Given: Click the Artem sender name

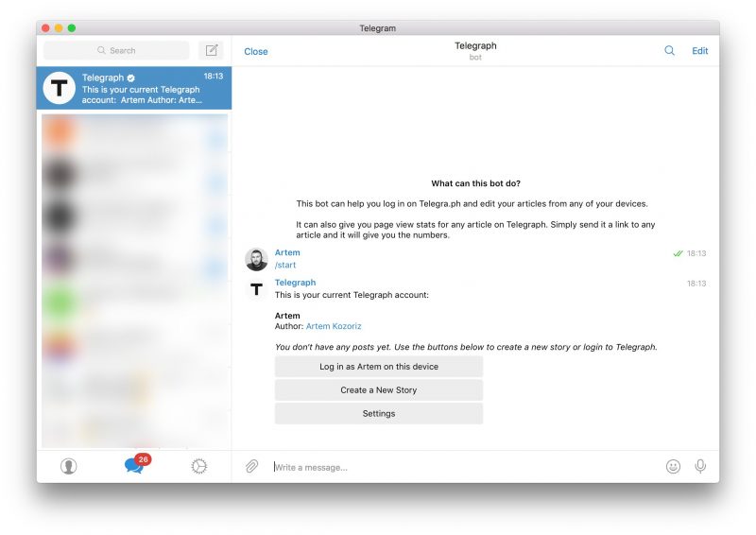Looking at the screenshot, I should coord(287,252).
